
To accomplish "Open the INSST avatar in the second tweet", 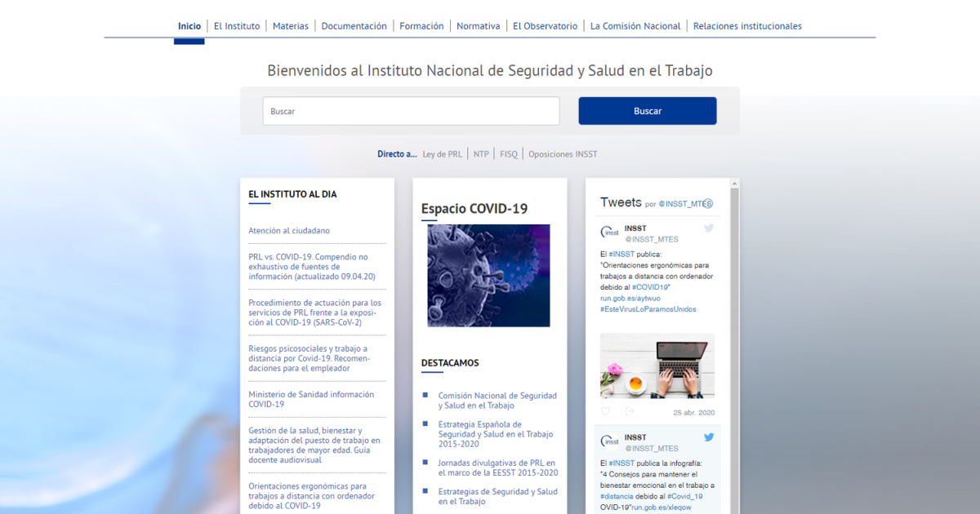I will click(609, 442).
